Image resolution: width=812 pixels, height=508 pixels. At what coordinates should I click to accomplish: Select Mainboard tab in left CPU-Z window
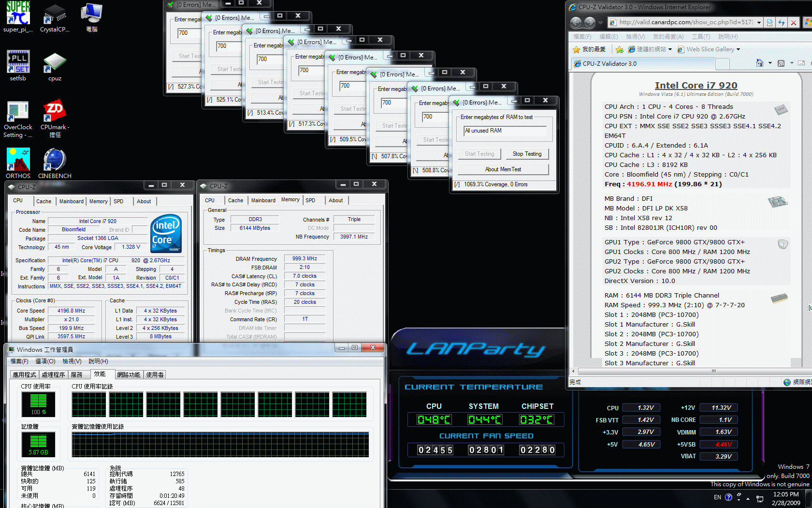[x=71, y=201]
